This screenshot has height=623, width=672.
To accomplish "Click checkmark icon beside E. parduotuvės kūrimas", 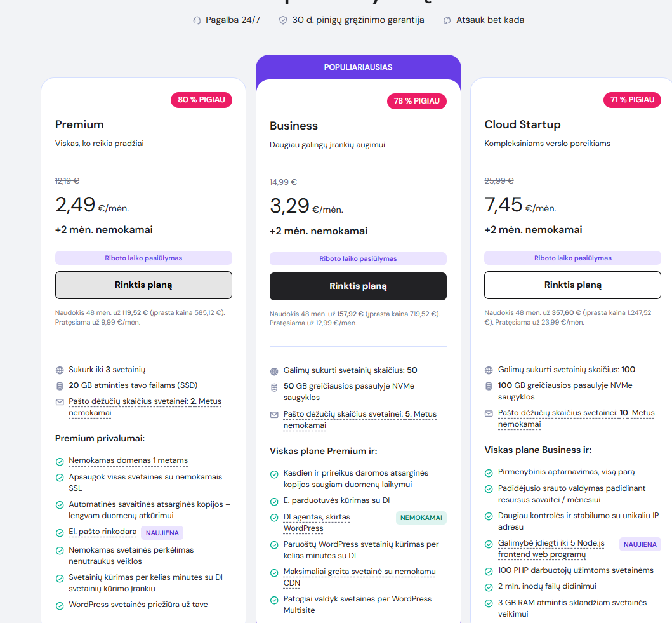I will (274, 501).
